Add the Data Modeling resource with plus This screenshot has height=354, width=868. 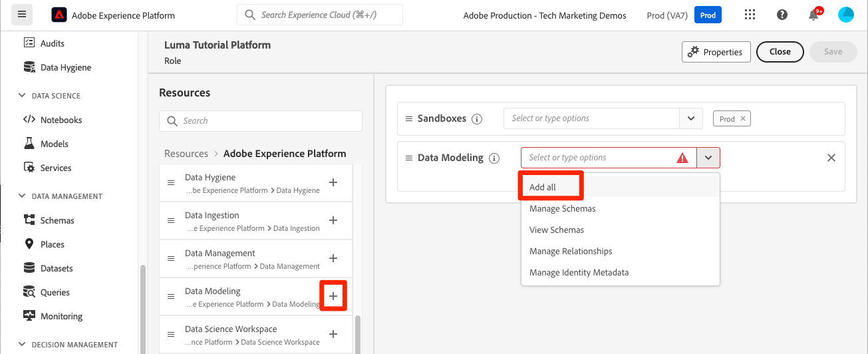tap(333, 296)
